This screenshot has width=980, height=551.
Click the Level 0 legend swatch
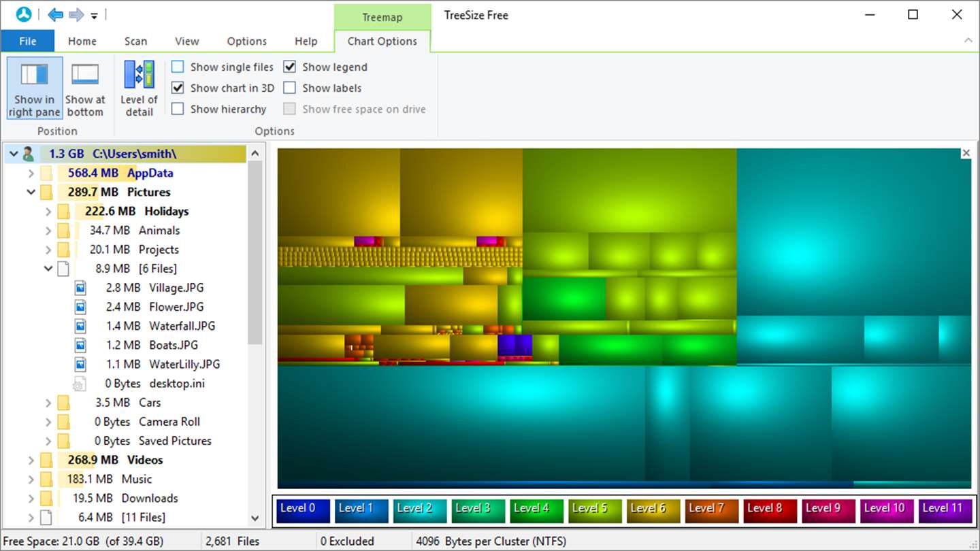pos(303,511)
